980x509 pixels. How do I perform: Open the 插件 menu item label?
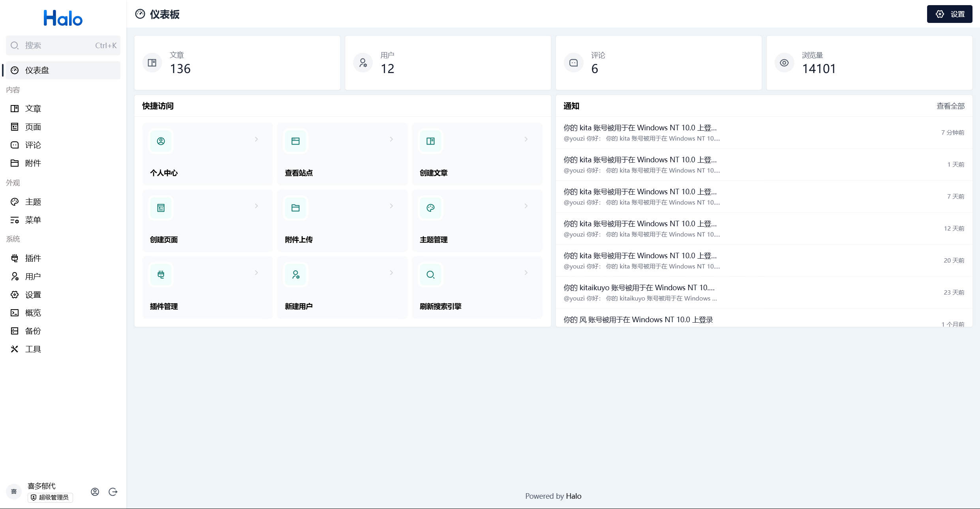(33, 258)
